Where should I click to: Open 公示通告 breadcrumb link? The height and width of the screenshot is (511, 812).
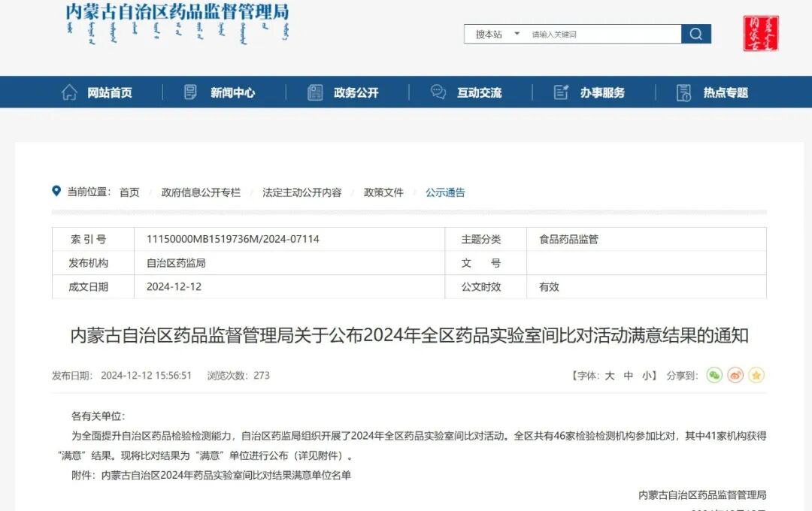coord(445,192)
